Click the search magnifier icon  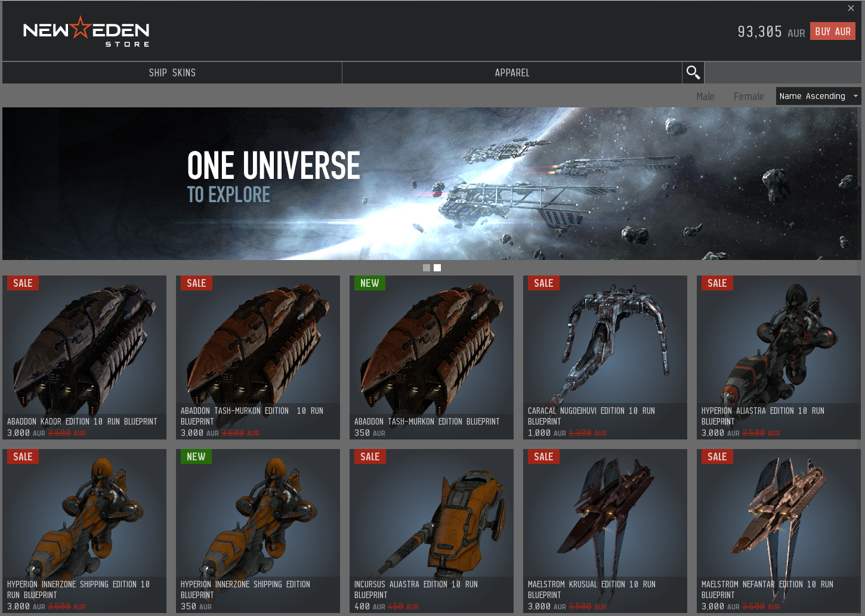coord(693,73)
